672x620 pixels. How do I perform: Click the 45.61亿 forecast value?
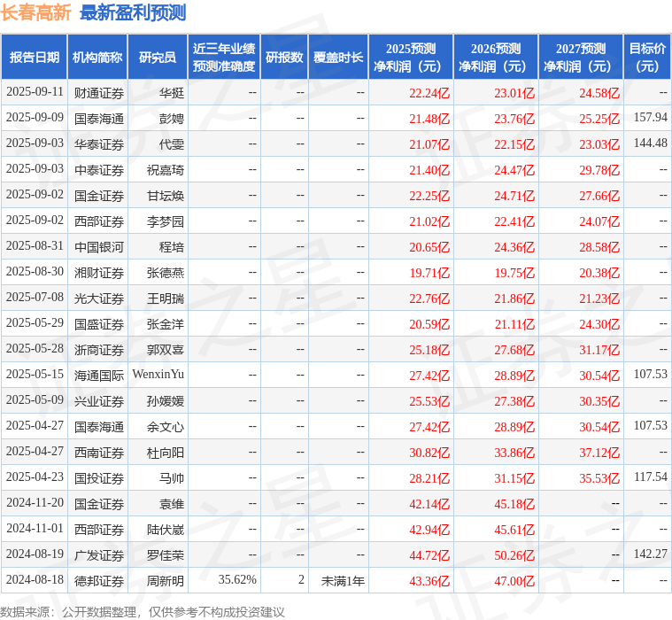[514, 530]
